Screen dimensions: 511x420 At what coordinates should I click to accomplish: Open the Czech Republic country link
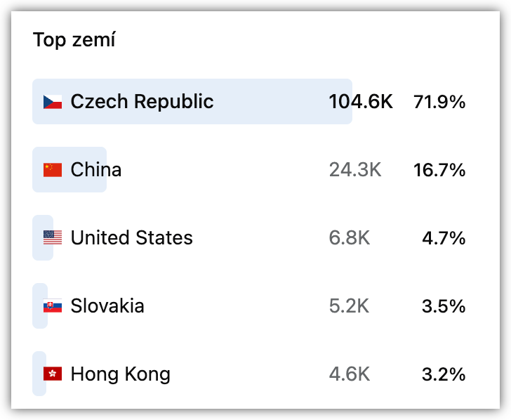pos(142,102)
